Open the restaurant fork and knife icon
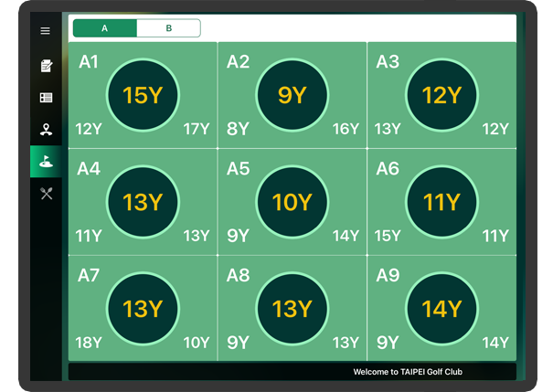Image resolution: width=553 pixels, height=392 pixels. (x=46, y=194)
